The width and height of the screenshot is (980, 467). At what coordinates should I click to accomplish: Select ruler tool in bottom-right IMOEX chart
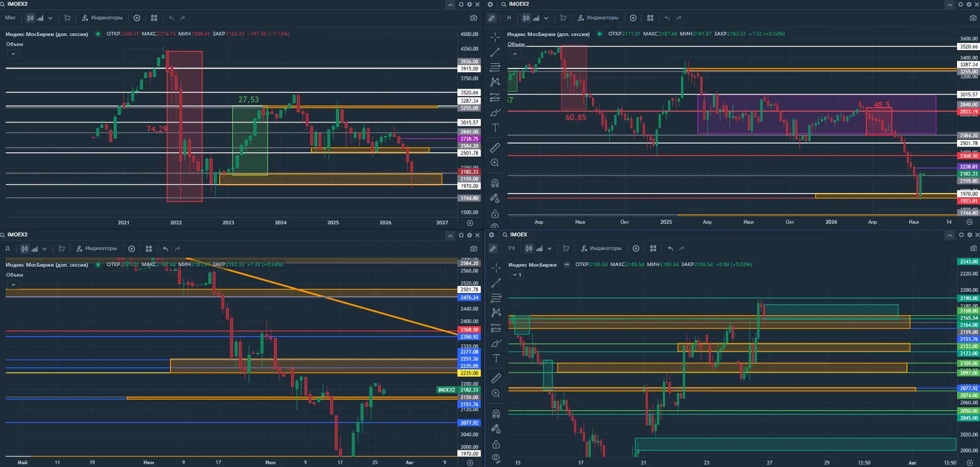496,378
